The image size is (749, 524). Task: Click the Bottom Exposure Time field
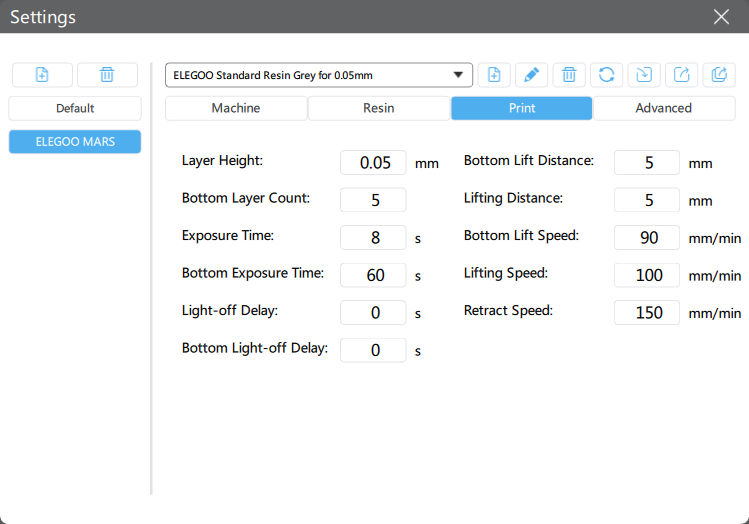point(373,275)
